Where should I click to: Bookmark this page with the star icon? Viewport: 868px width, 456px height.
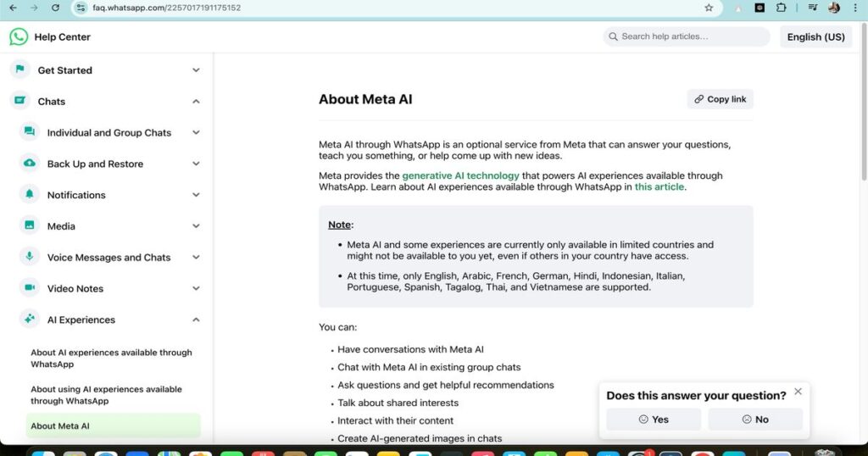709,8
